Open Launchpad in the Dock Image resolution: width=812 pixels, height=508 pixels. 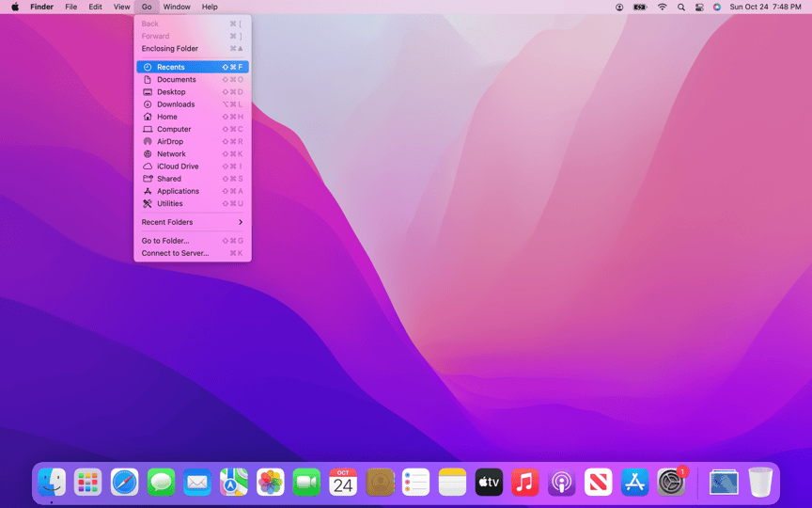pyautogui.click(x=88, y=483)
